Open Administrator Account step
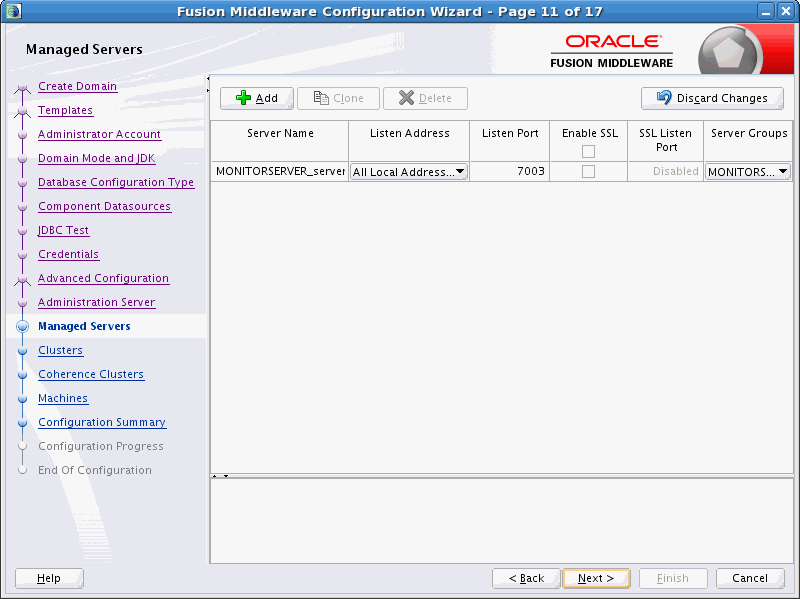800x599 pixels. pyautogui.click(x=99, y=134)
